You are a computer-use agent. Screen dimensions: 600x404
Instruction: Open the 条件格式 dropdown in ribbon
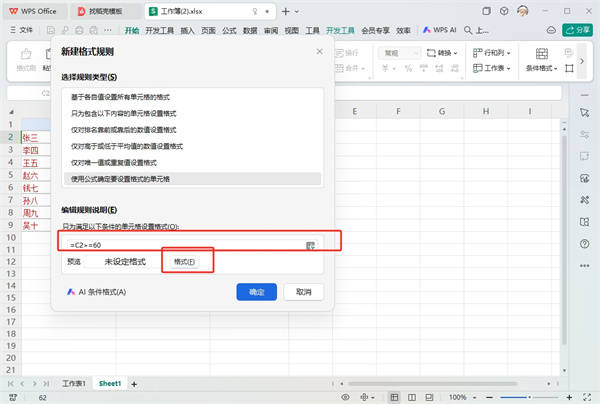point(541,60)
